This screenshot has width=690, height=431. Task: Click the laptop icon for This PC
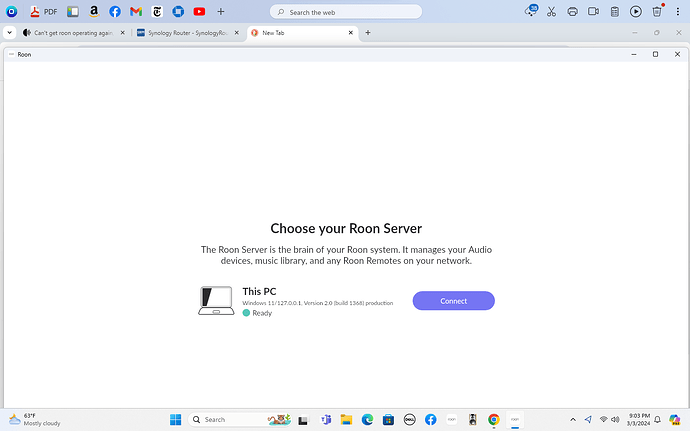pos(216,301)
